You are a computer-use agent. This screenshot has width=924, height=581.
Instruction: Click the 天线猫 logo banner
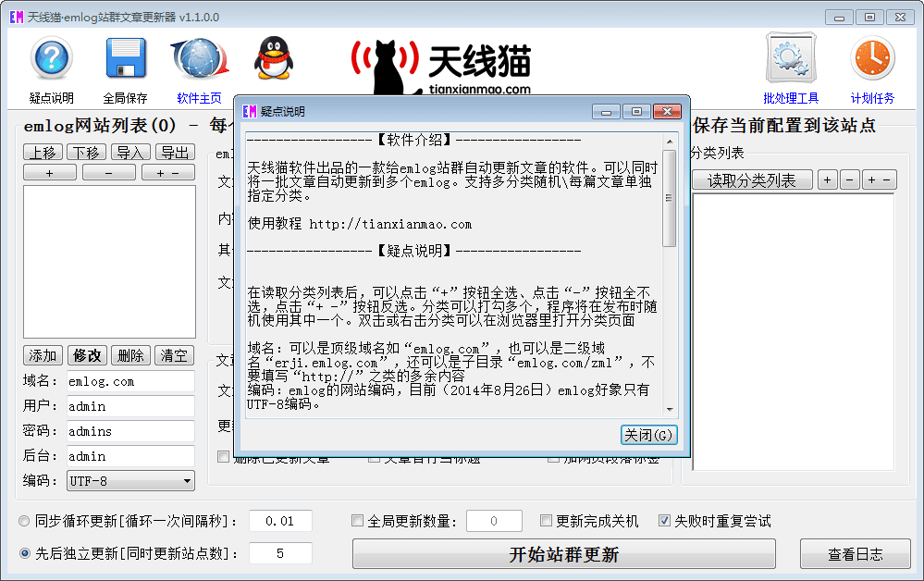pos(441,66)
